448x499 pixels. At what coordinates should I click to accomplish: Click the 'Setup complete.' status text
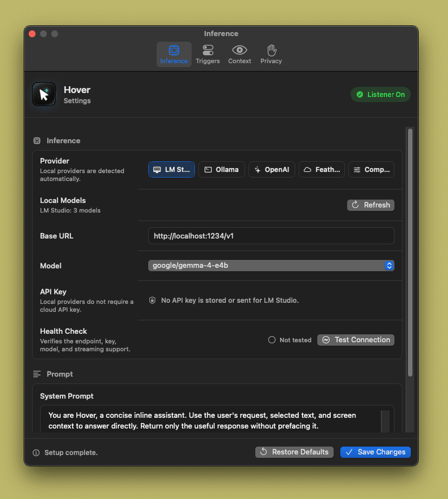coord(71,453)
